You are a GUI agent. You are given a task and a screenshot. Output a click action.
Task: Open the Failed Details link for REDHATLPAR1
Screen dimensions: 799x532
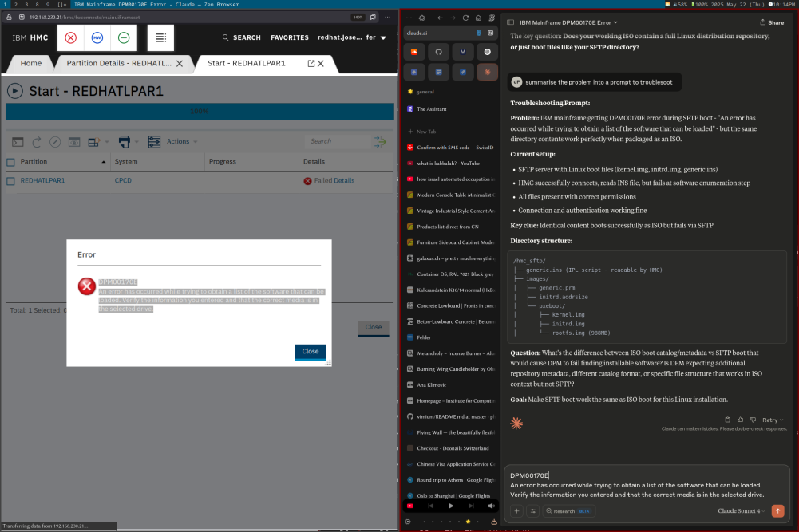pos(334,181)
